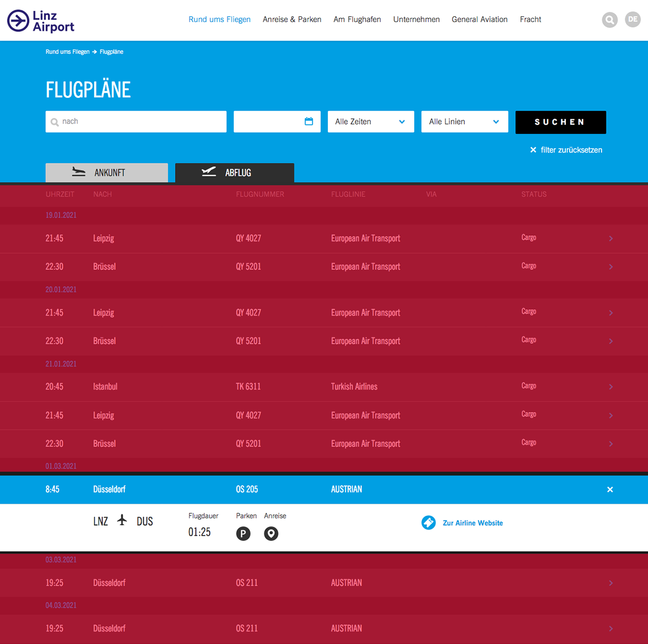
Task: Focus the 'nach' destination search field
Action: point(140,121)
